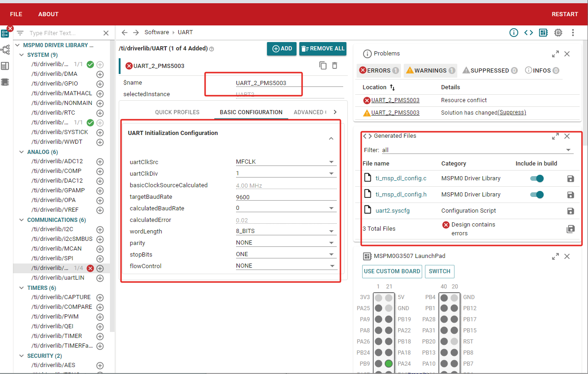Switch to BASIC CONFIGURATION tab
Viewport: 588px width, 374px height.
click(x=251, y=112)
